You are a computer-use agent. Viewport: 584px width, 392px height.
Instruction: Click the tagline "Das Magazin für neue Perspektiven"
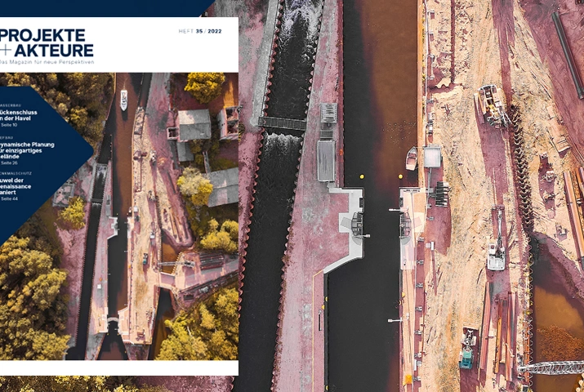click(47, 62)
